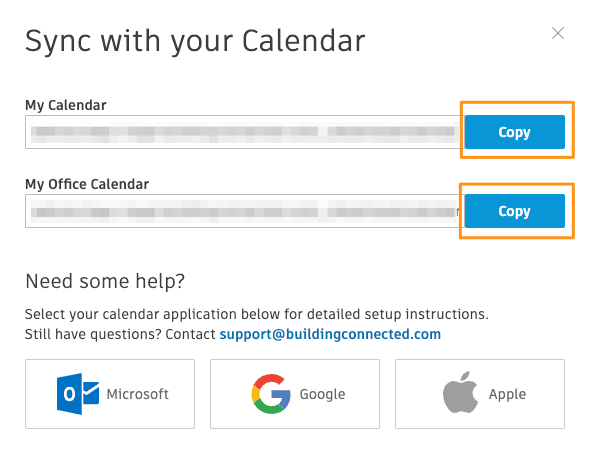Click the "My Office Calendar" field label
This screenshot has height=452, width=591.
click(x=87, y=184)
